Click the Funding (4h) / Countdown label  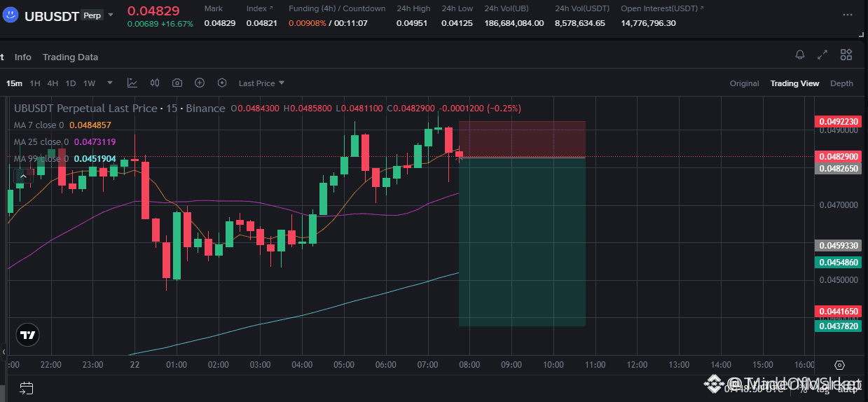pyautogui.click(x=337, y=8)
